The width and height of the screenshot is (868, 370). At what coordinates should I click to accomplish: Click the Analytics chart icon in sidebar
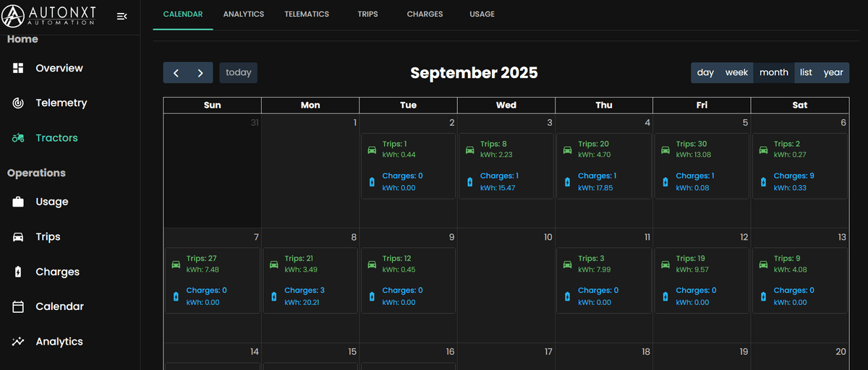pos(19,342)
